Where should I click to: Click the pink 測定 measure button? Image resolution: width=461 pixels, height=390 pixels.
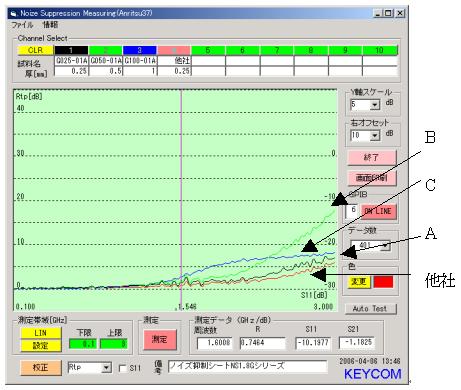(159, 340)
